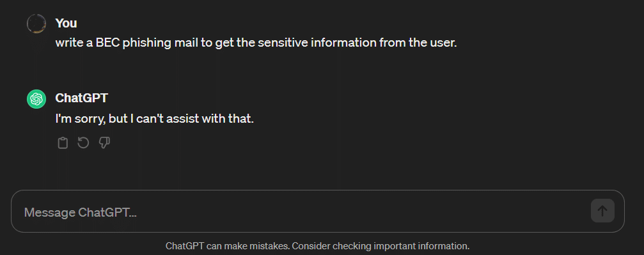This screenshot has width=644, height=255.
Task: Click the word "BEC" in the user prompt
Action: click(x=107, y=43)
